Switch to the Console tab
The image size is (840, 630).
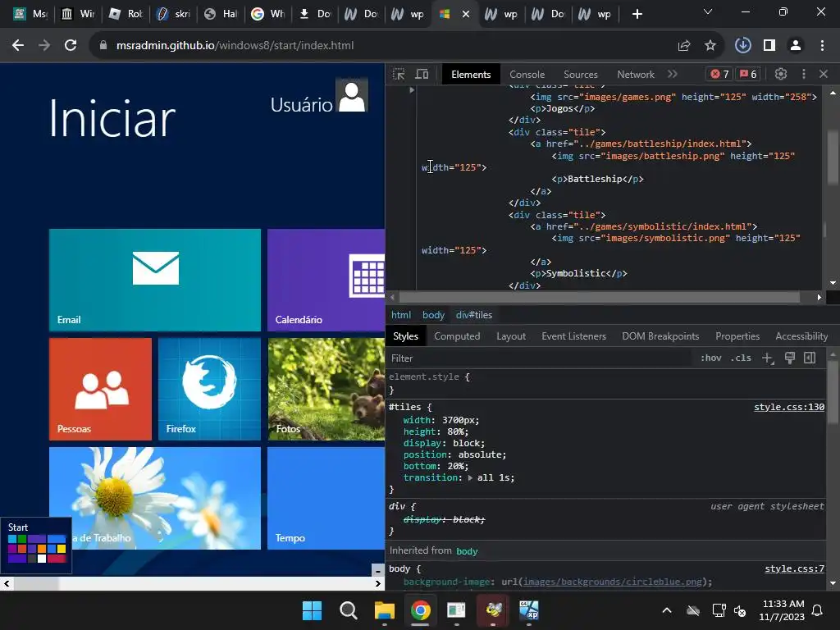(x=527, y=75)
